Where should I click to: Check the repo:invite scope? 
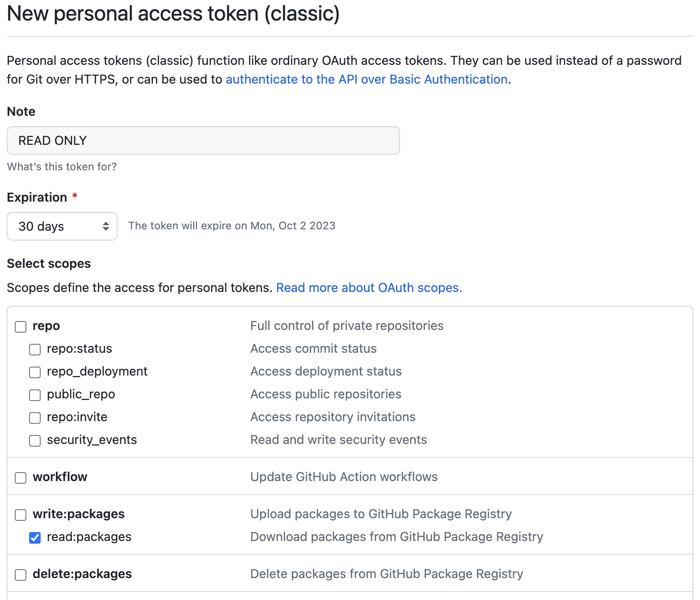coord(35,418)
